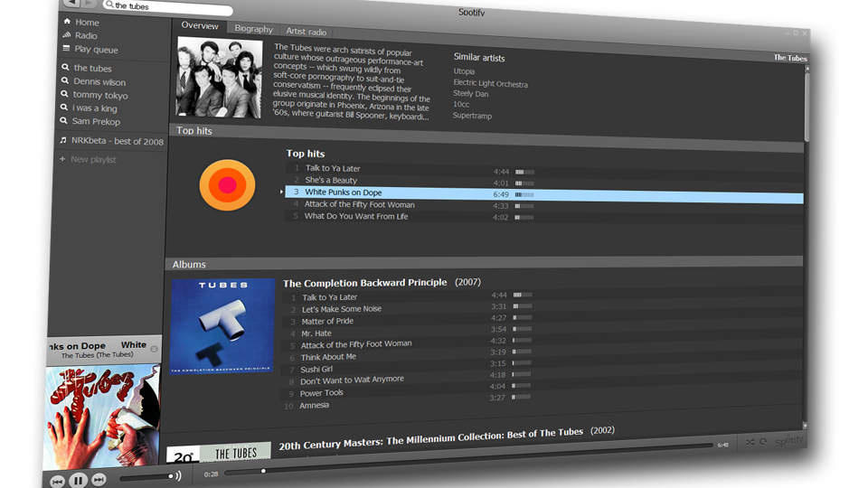
Task: Switch to the Biography tab
Action: point(253,29)
